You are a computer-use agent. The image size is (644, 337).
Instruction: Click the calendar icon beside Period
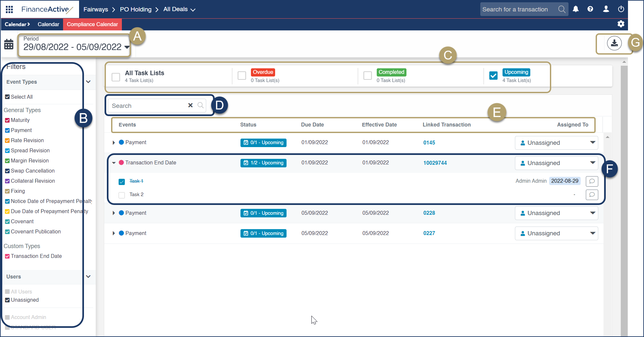(9, 44)
